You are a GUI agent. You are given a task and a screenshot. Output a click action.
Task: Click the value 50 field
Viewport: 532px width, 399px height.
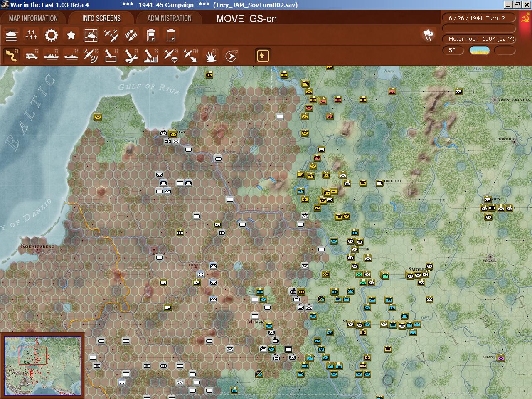pyautogui.click(x=453, y=50)
